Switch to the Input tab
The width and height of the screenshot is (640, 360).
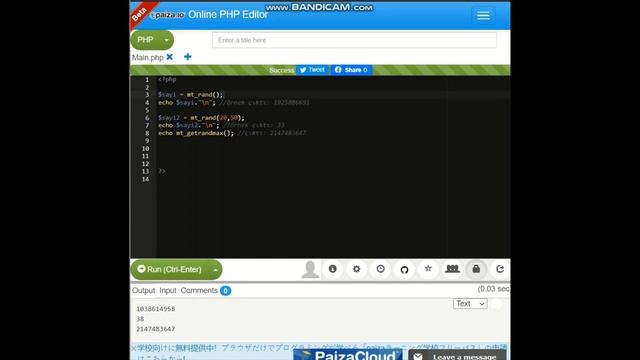coord(168,291)
